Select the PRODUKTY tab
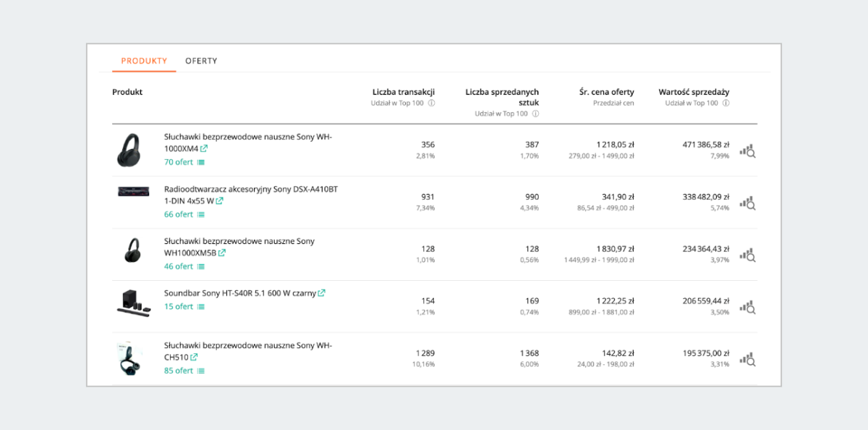The height and width of the screenshot is (430, 868). (x=144, y=61)
